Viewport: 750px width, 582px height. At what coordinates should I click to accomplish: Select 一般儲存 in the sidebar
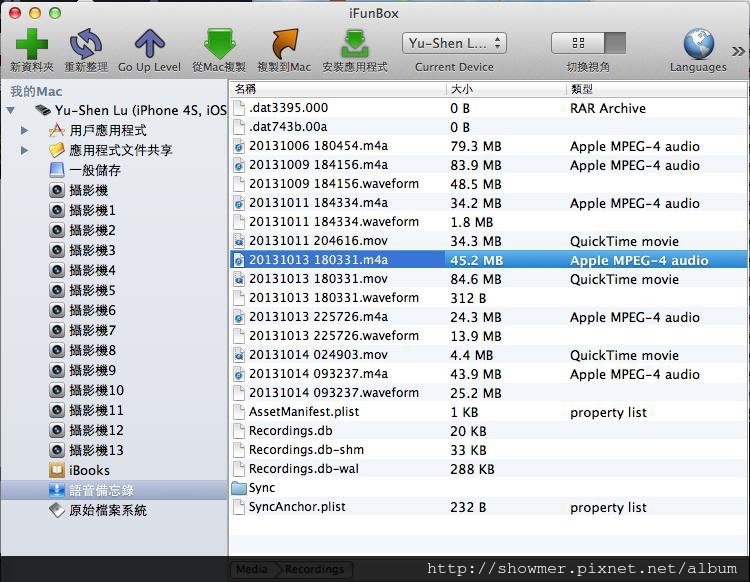95,170
